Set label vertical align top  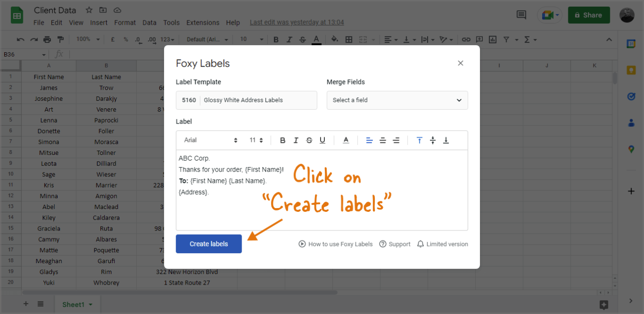pyautogui.click(x=420, y=140)
